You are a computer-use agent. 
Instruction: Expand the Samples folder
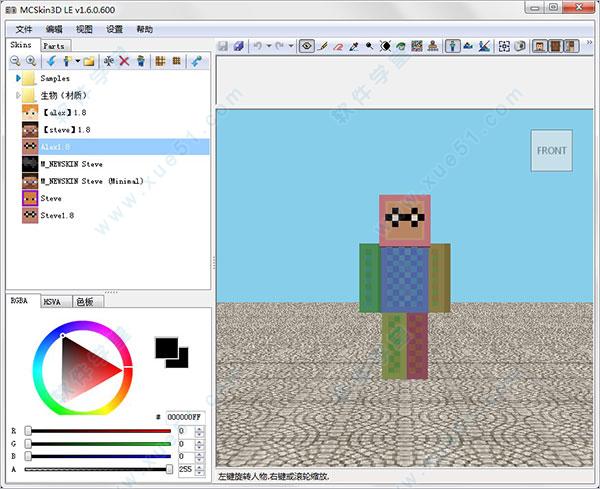[x=18, y=78]
